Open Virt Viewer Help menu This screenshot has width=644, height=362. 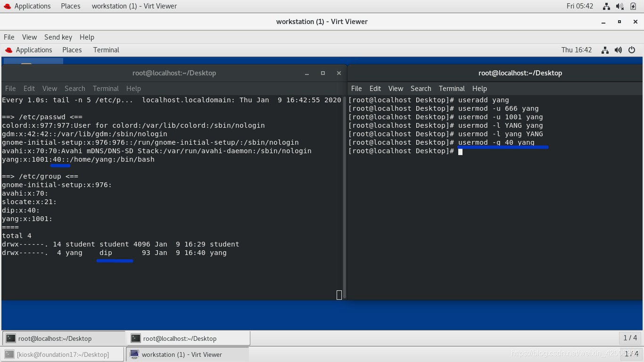(x=87, y=37)
